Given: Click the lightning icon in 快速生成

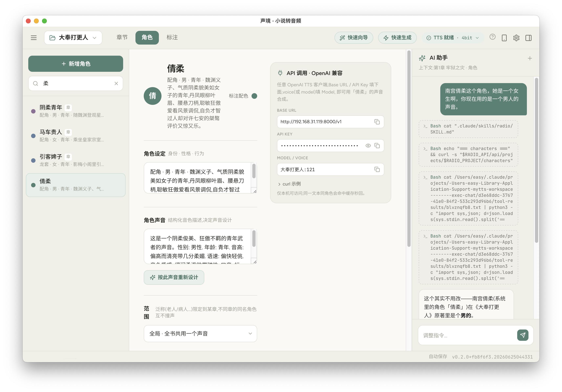Looking at the screenshot, I should click(x=386, y=38).
